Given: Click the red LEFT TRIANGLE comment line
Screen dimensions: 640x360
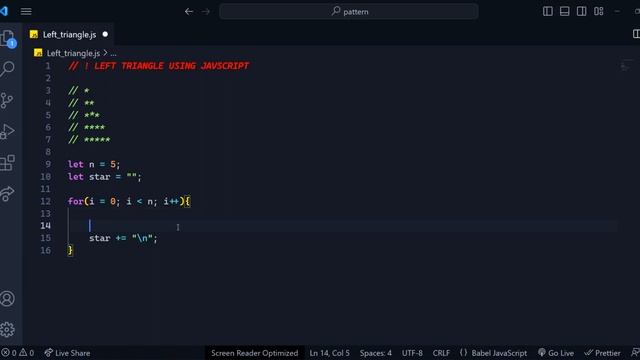Looking at the screenshot, I should click(x=159, y=66).
